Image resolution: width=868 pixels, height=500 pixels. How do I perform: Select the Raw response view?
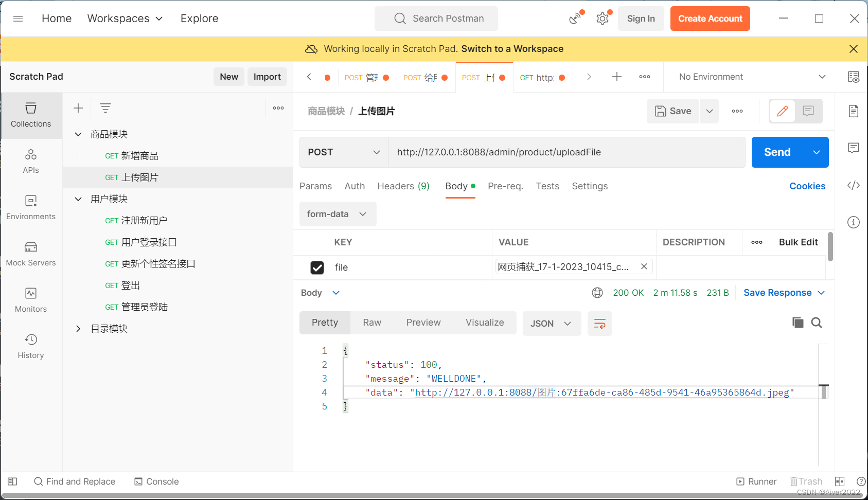[x=372, y=323]
